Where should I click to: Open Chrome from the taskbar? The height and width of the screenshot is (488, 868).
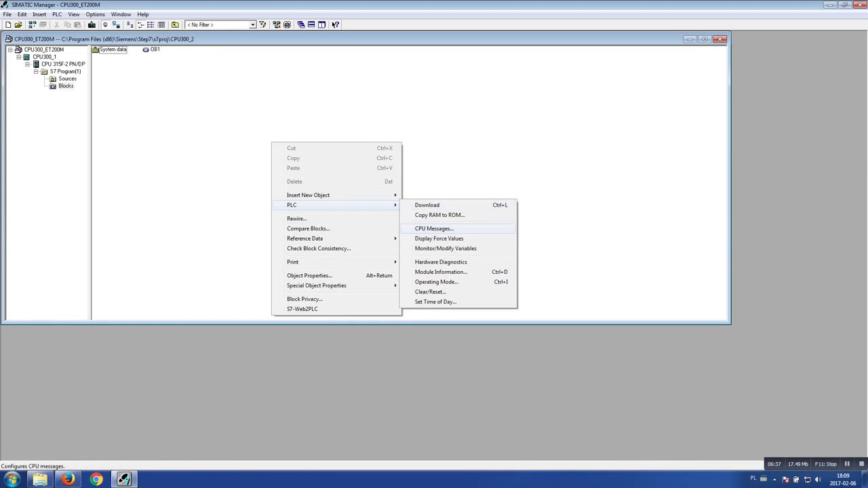pos(96,479)
